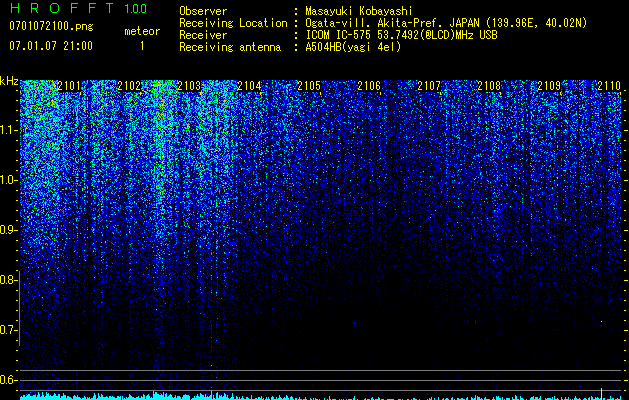The image size is (629, 400).
Task: Click the kHz axis unit label
Action: [x=9, y=81]
